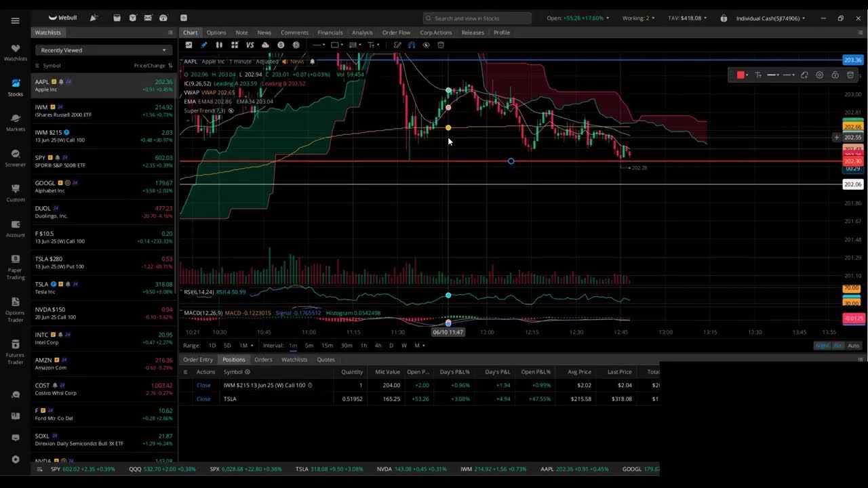Select the pencil drawing tool in chart toolbar
Screen dimensions: 868x488
click(x=204, y=45)
